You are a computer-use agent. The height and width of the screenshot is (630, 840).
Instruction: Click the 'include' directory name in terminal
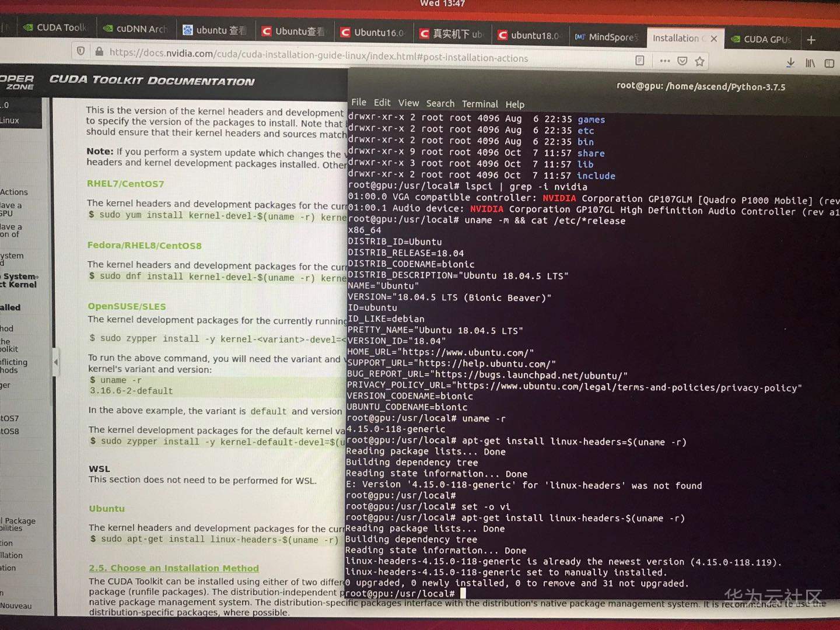[596, 176]
